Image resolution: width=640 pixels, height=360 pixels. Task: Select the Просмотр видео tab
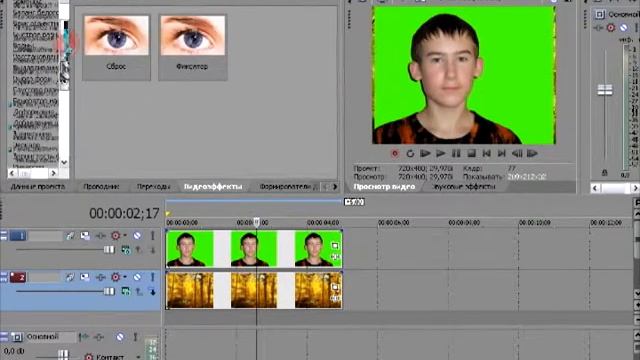pyautogui.click(x=384, y=187)
